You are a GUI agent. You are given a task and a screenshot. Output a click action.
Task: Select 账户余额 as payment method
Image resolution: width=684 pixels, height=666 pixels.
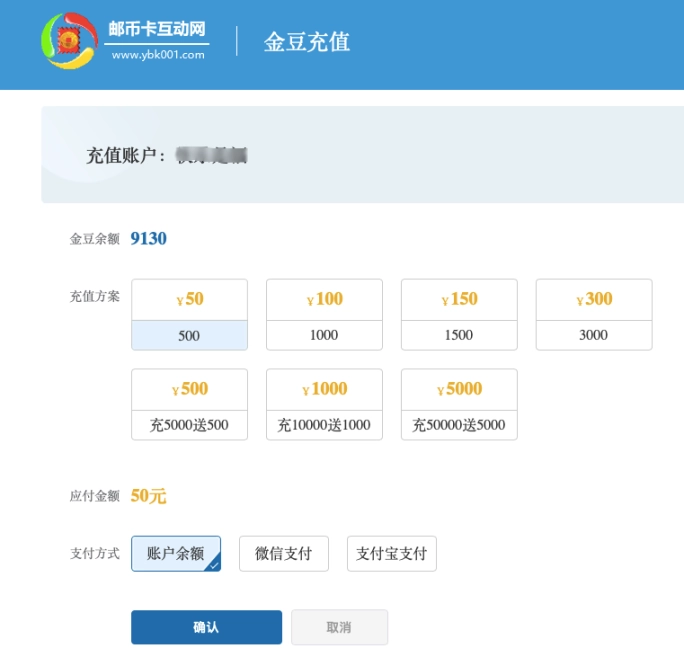click(x=175, y=554)
